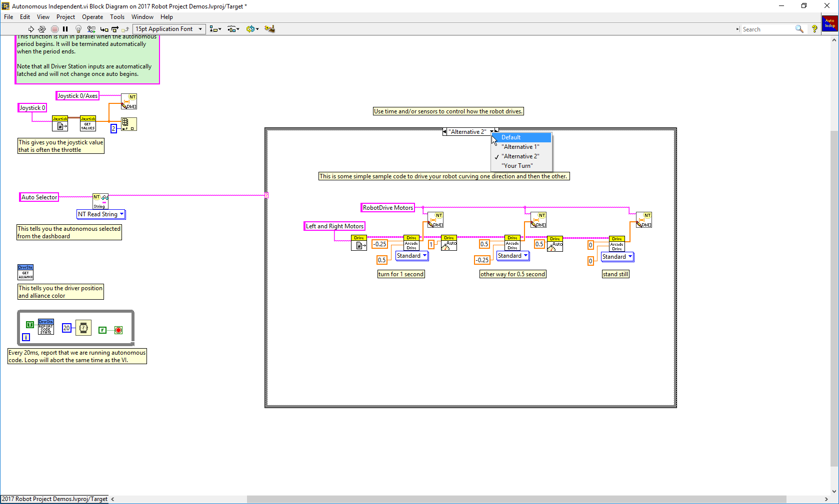Open the Distribute Objects dropdown
This screenshot has width=839, height=504.
[x=233, y=29]
